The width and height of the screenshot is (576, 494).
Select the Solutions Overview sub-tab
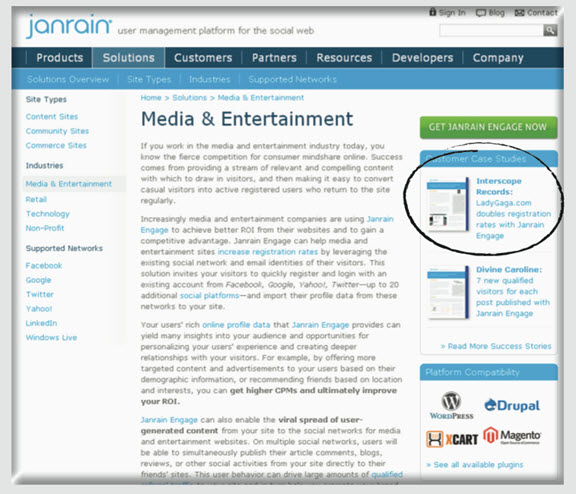coord(68,79)
